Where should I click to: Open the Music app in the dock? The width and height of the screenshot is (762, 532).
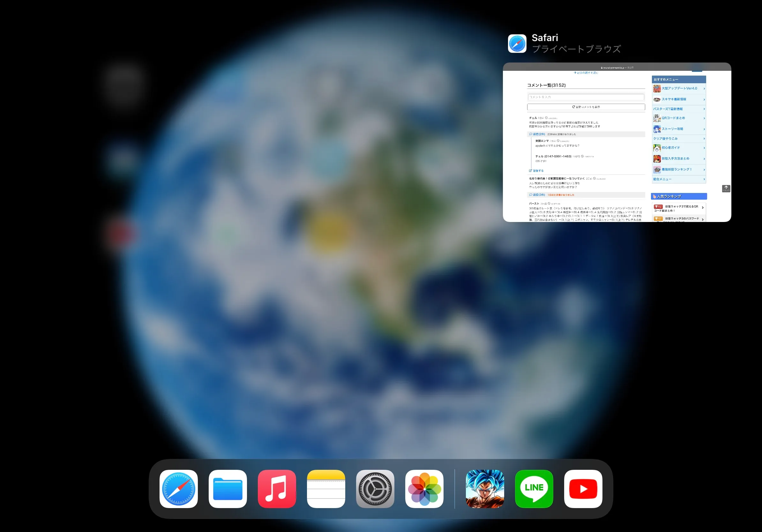pyautogui.click(x=277, y=489)
